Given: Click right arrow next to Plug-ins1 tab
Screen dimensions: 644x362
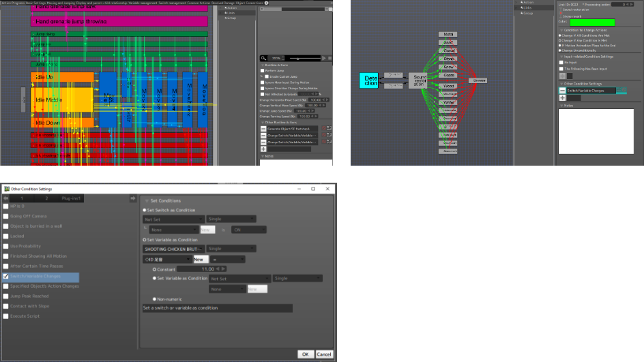Looking at the screenshot, I should click(x=133, y=198).
